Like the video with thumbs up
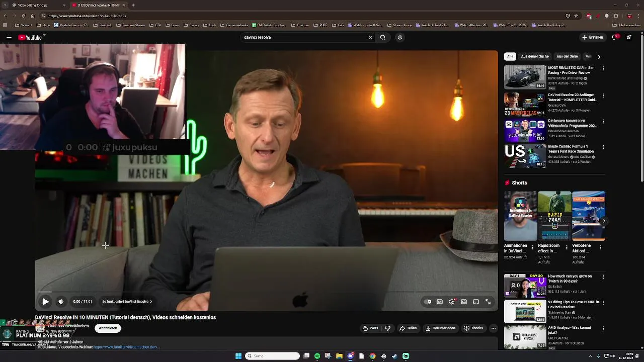The width and height of the screenshot is (644, 362). click(x=370, y=328)
